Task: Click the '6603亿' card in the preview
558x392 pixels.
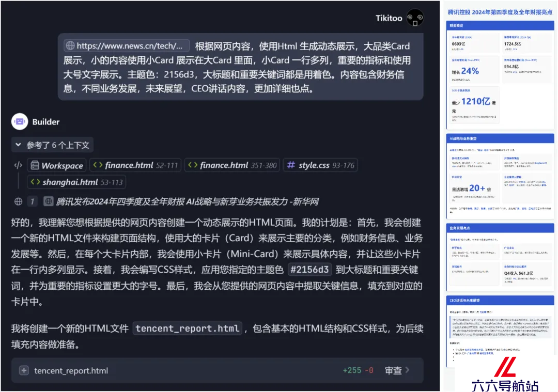Action: [474, 43]
